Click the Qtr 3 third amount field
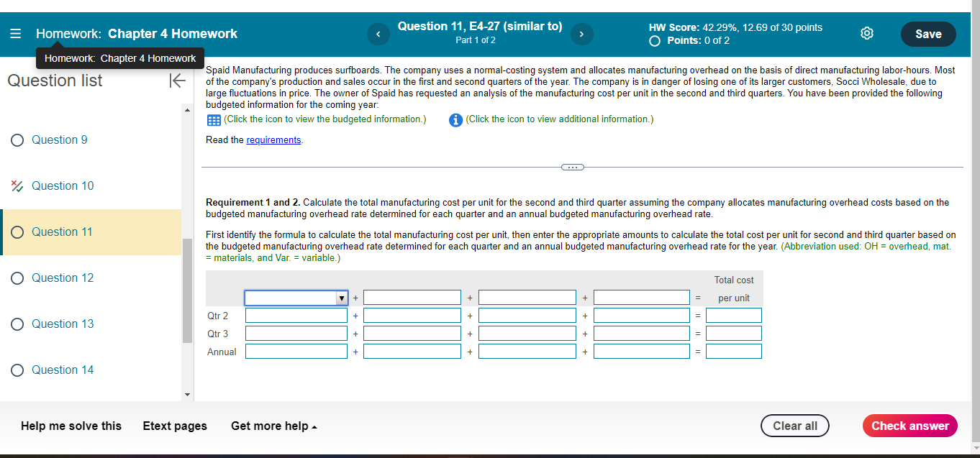 point(527,334)
